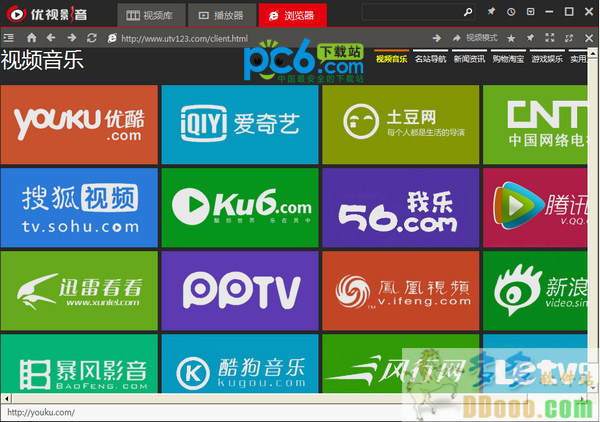Viewport: 600px width, 422px height.
Task: Open the 游戏娱乐 category
Action: (547, 57)
